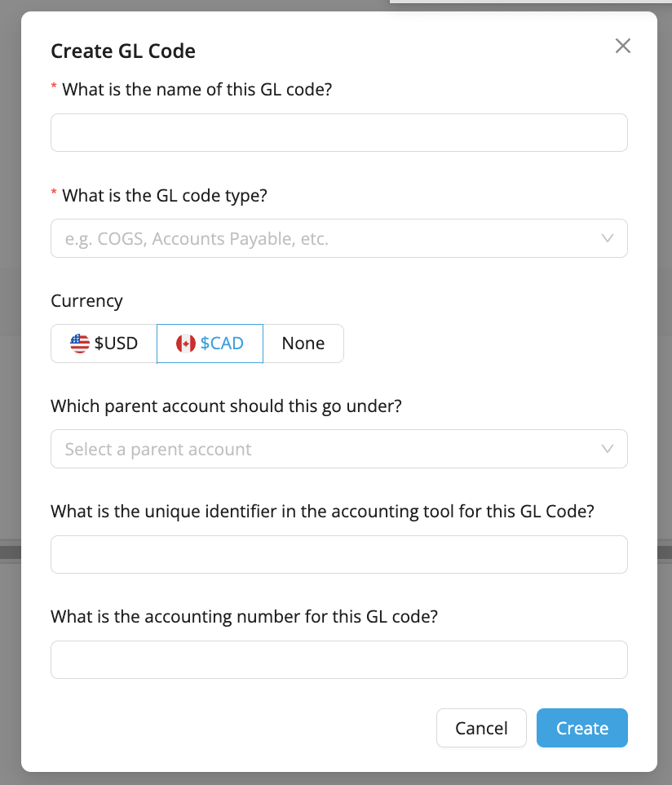This screenshot has height=785, width=672.
Task: Click the 'Which parent account' question label
Action: [226, 406]
